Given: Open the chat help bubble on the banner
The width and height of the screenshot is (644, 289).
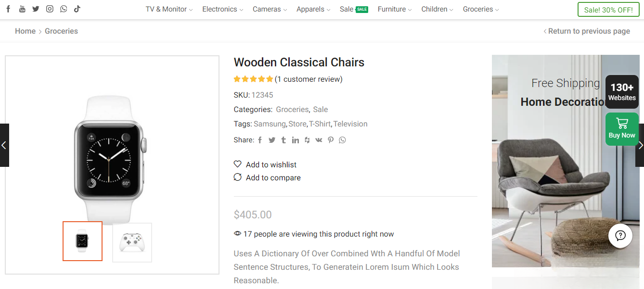Looking at the screenshot, I should (x=620, y=236).
